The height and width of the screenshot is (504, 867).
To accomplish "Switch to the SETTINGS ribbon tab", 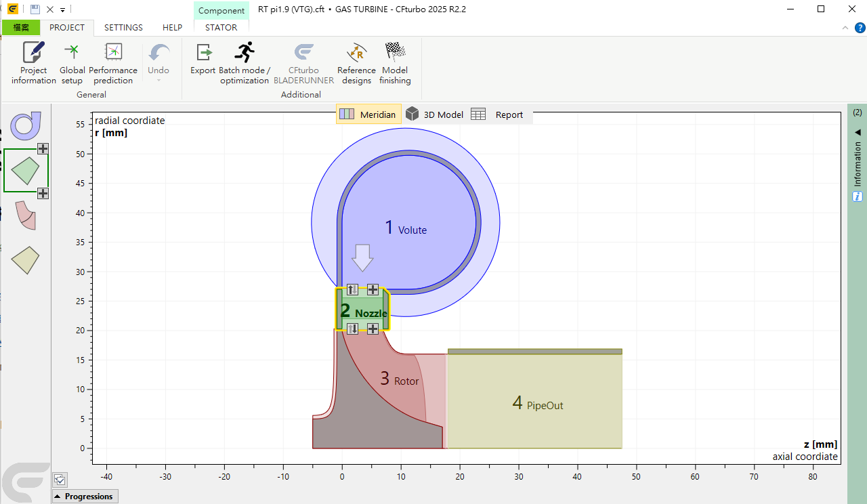I will click(x=123, y=28).
